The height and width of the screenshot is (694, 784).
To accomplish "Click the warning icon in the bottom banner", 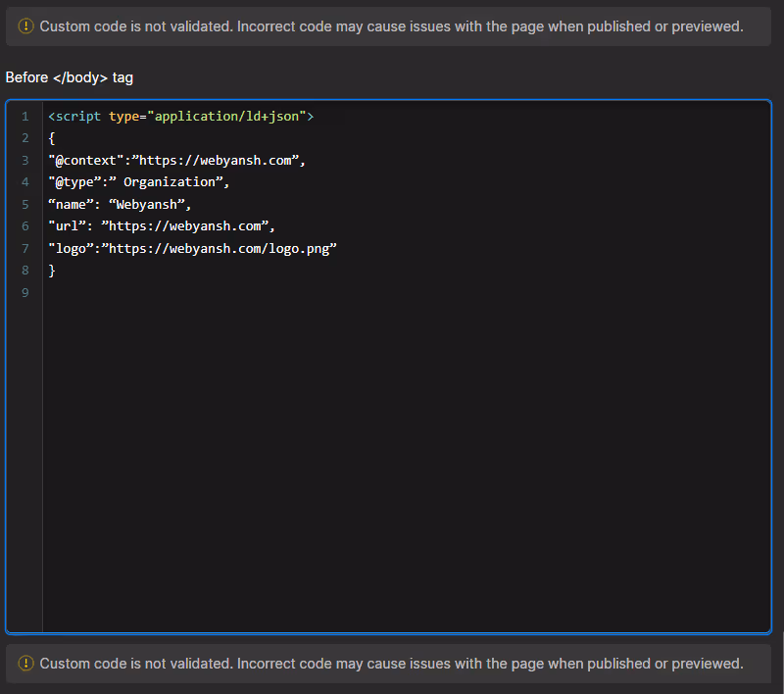I will pos(25,664).
